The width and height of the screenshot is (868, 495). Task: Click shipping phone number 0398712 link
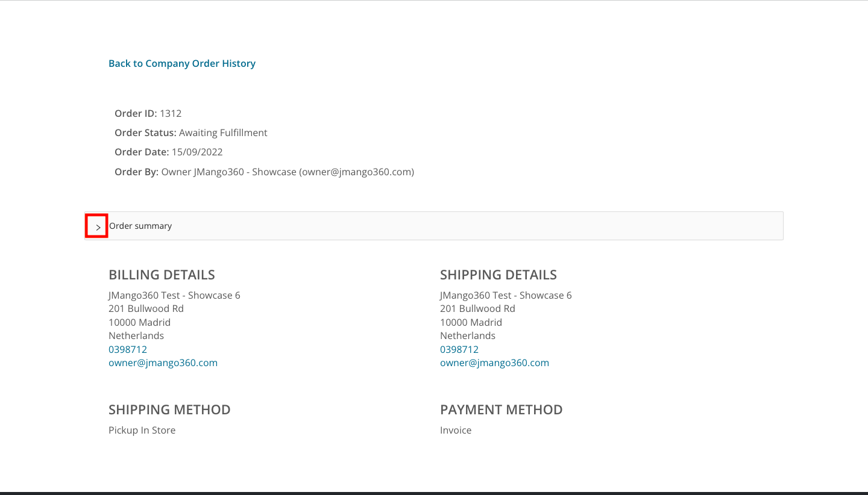coord(459,349)
